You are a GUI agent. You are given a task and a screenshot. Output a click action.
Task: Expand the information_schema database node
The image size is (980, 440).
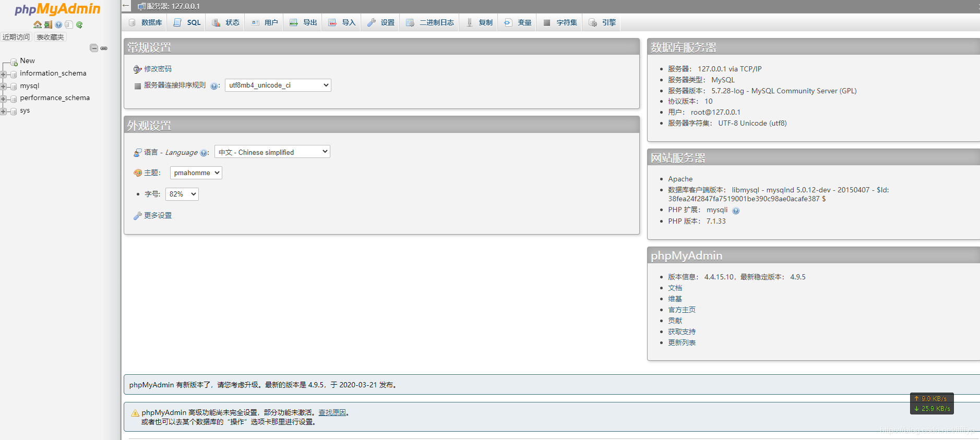(x=3, y=75)
